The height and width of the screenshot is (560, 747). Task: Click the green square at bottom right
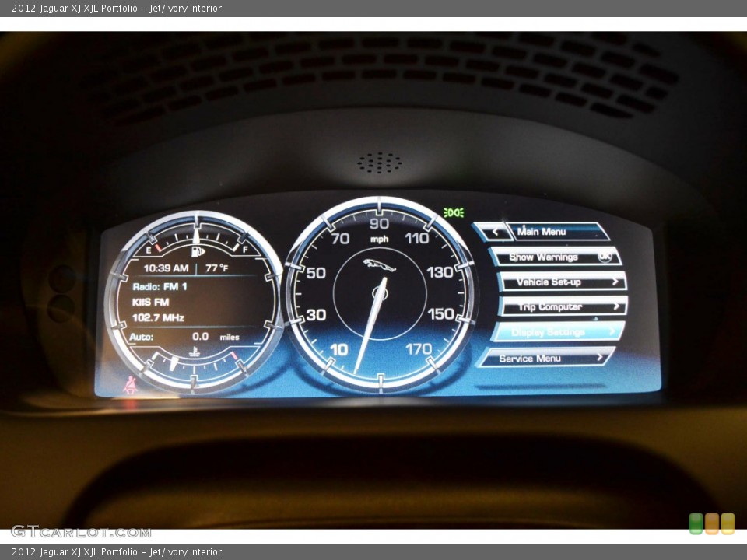point(696,523)
